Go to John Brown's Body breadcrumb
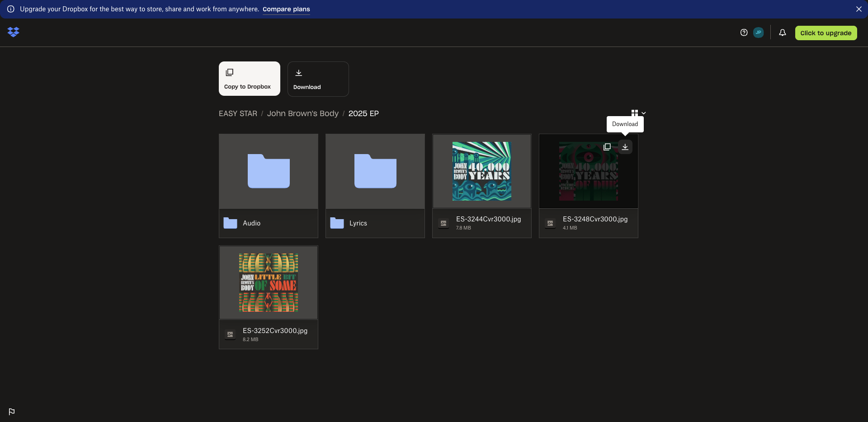868x422 pixels. [302, 113]
